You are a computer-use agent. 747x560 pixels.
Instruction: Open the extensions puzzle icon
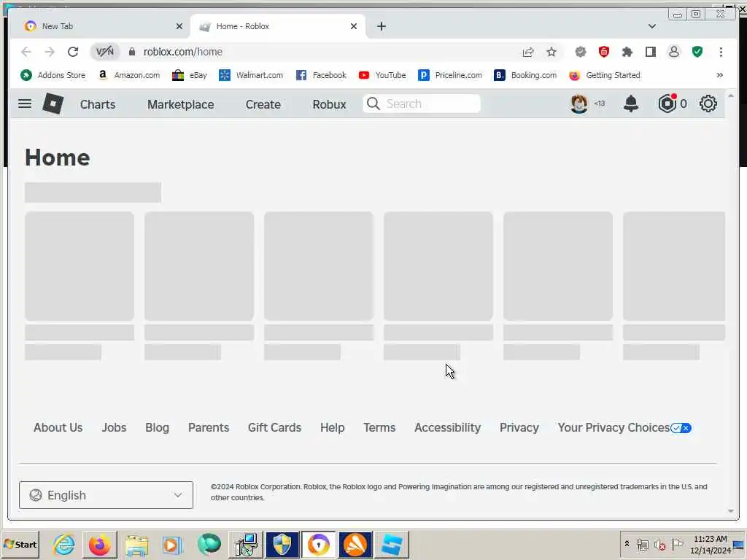[x=627, y=52]
